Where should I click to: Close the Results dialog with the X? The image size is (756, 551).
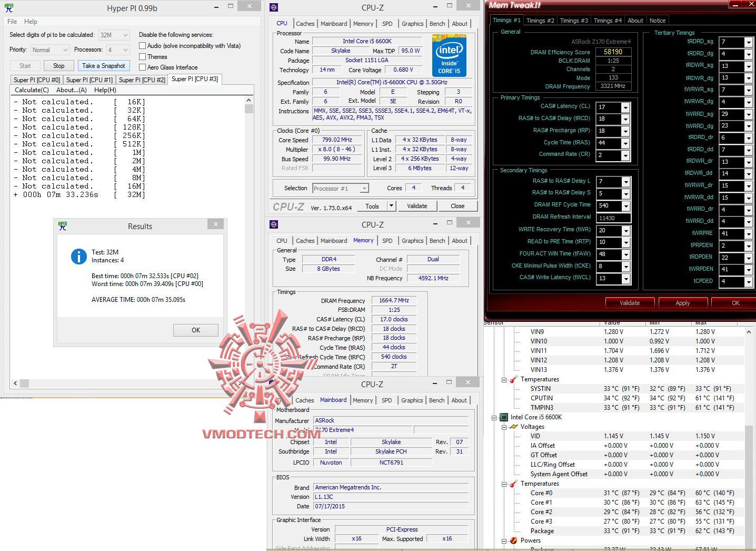coord(215,224)
